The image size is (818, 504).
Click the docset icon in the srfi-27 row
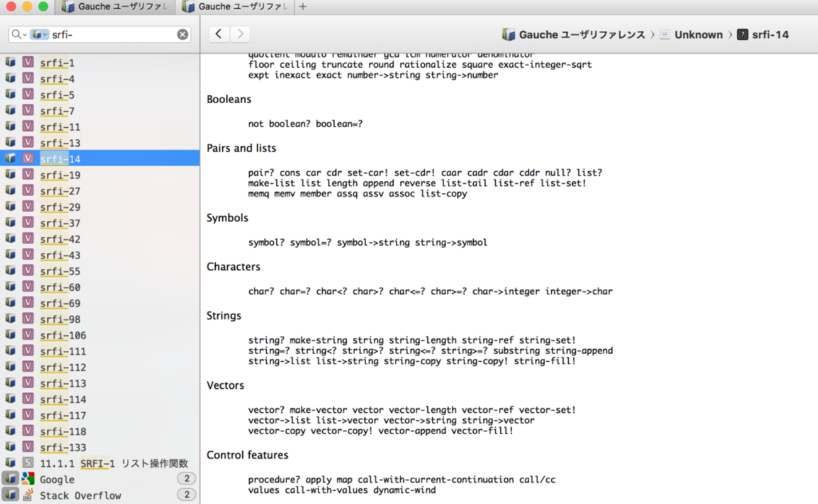pos(10,191)
